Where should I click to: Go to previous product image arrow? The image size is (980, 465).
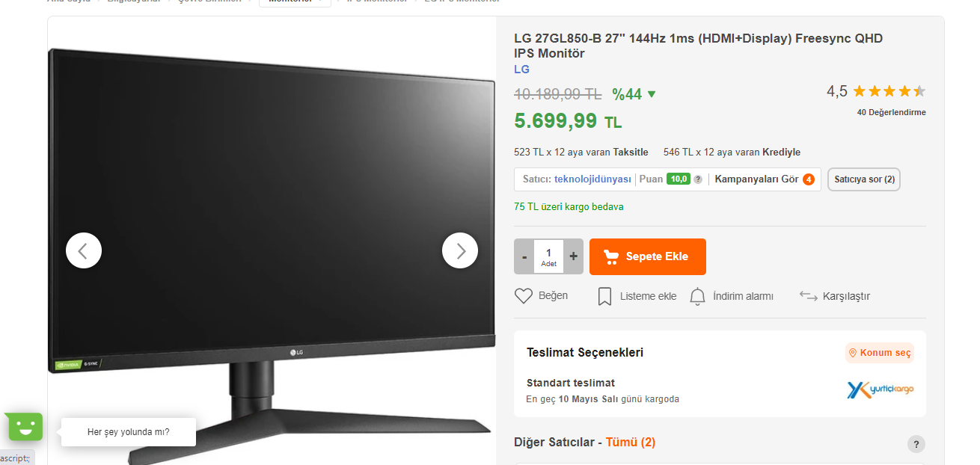84,250
